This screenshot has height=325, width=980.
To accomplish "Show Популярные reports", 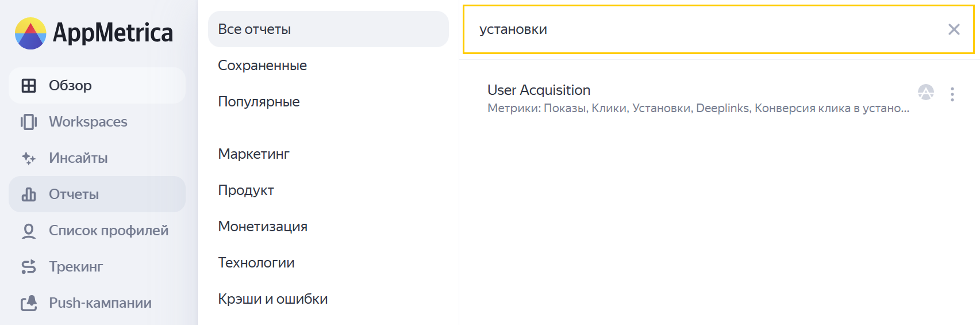I will click(x=259, y=102).
